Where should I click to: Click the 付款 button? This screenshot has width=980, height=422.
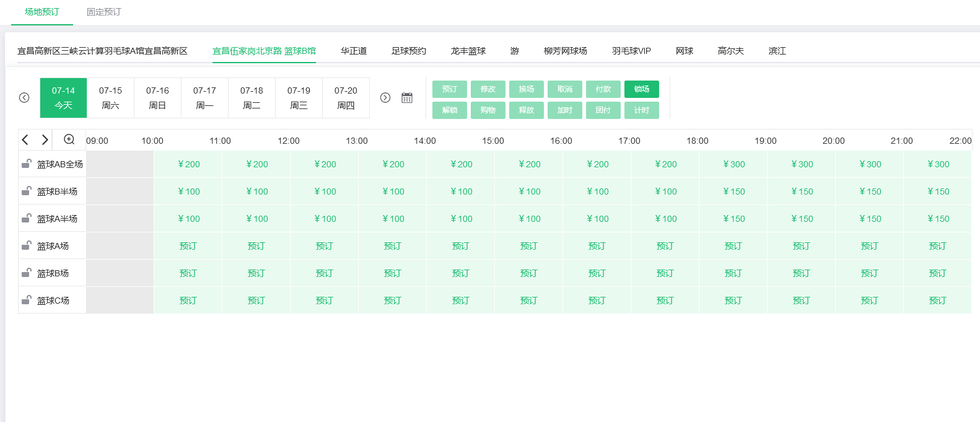tap(603, 89)
